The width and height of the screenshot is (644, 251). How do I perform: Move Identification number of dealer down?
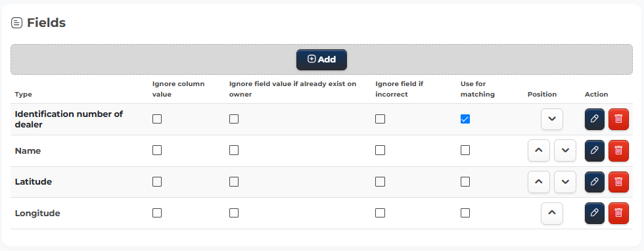coord(551,119)
